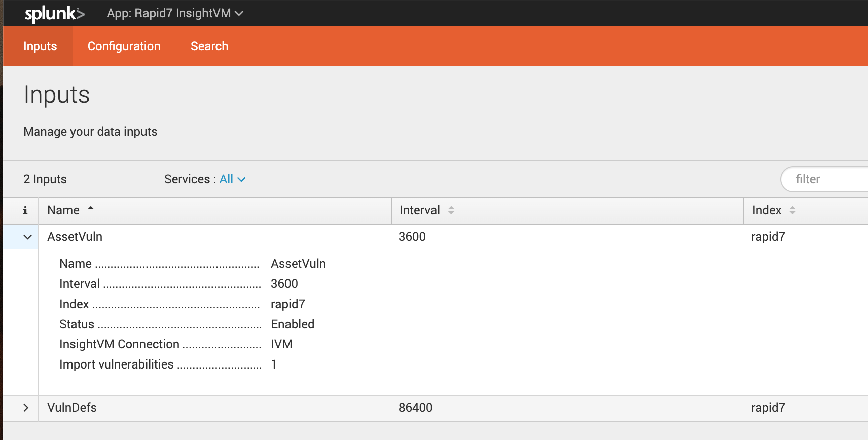
Task: Sort the table by Index column
Action: pos(774,210)
